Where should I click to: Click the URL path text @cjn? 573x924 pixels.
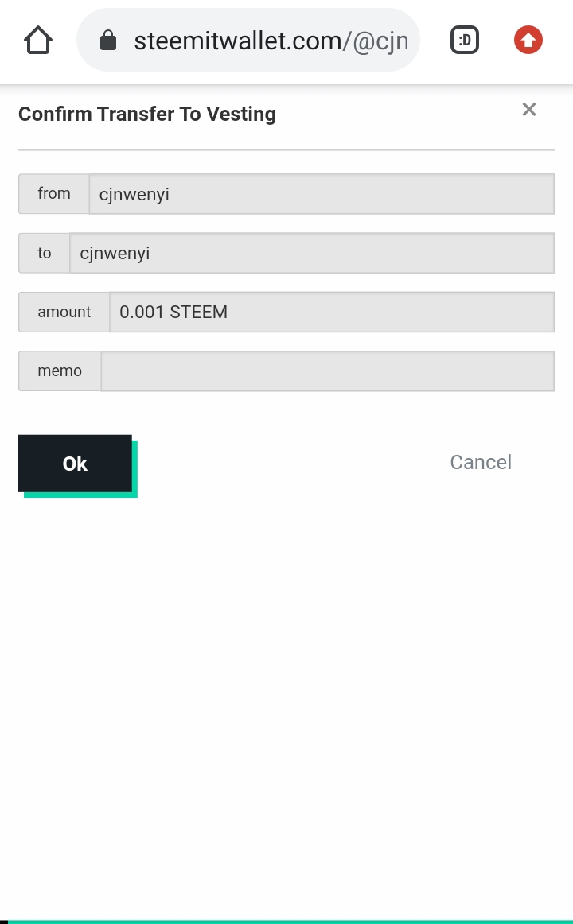click(x=380, y=41)
